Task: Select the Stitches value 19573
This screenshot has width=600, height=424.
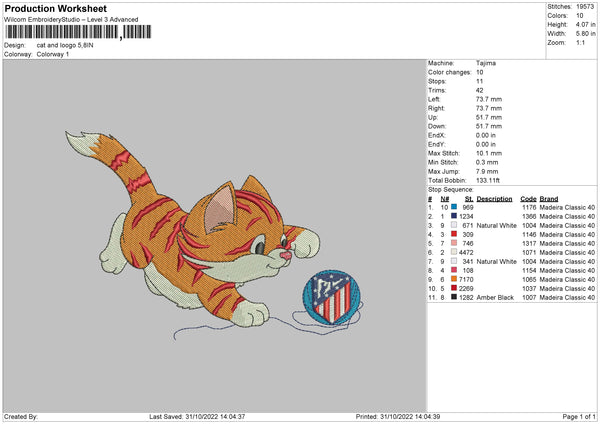Action: (x=585, y=7)
